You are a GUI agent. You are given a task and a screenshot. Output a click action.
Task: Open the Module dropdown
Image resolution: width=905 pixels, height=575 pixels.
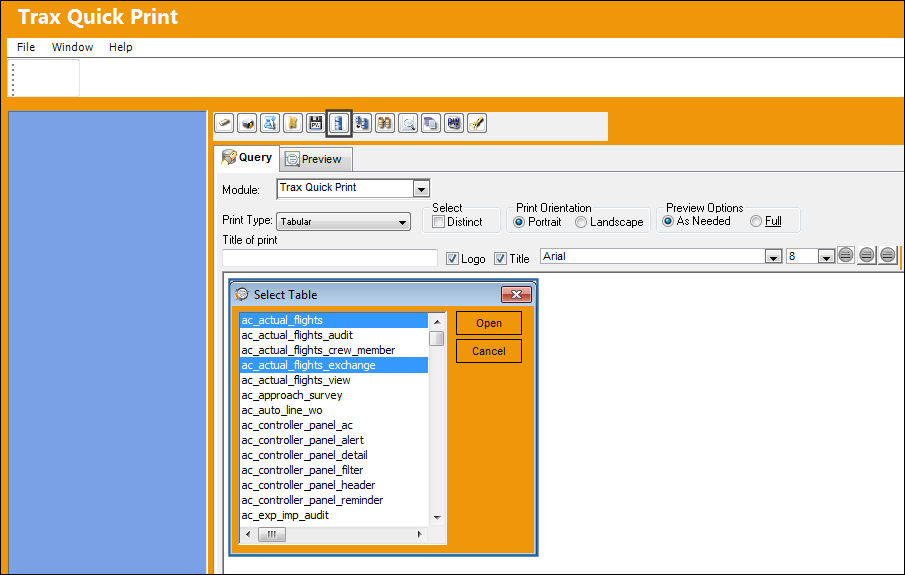(421, 189)
